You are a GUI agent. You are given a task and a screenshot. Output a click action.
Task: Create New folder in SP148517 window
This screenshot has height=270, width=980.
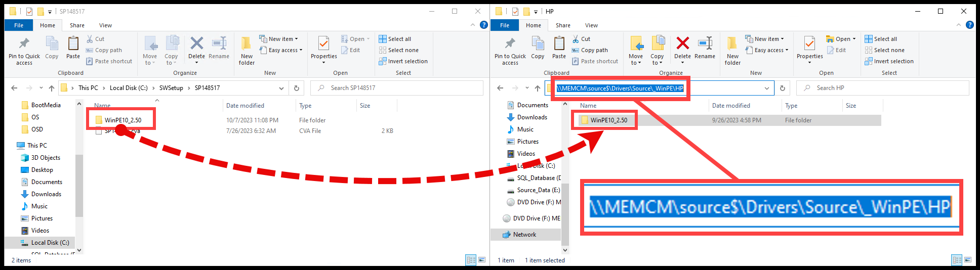(x=247, y=50)
